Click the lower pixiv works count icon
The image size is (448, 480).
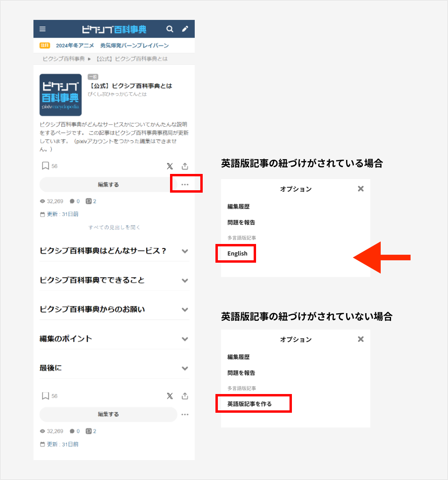tap(88, 431)
